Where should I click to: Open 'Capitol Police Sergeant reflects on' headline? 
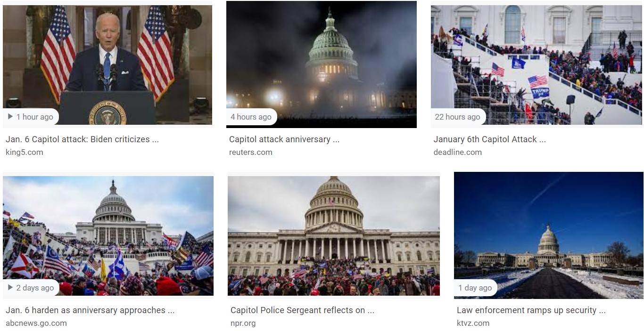(x=302, y=310)
